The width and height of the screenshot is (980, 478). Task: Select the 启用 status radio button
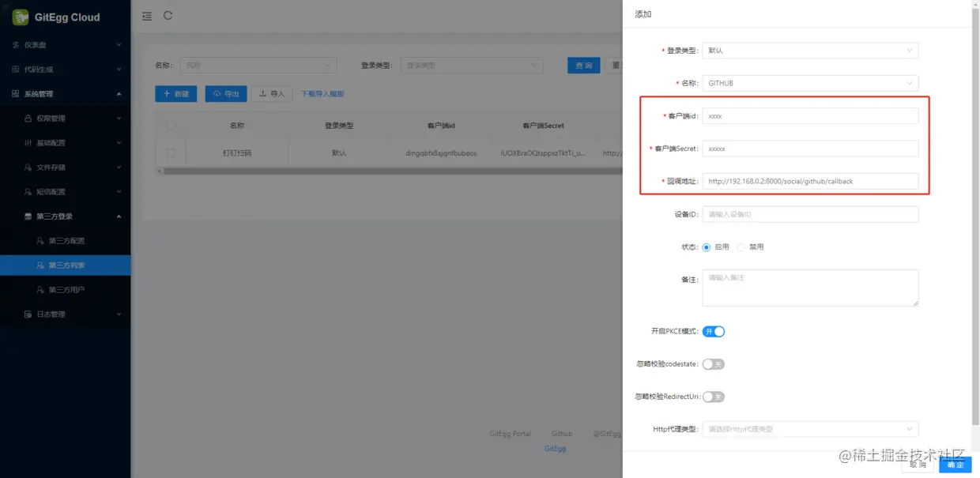(707, 247)
